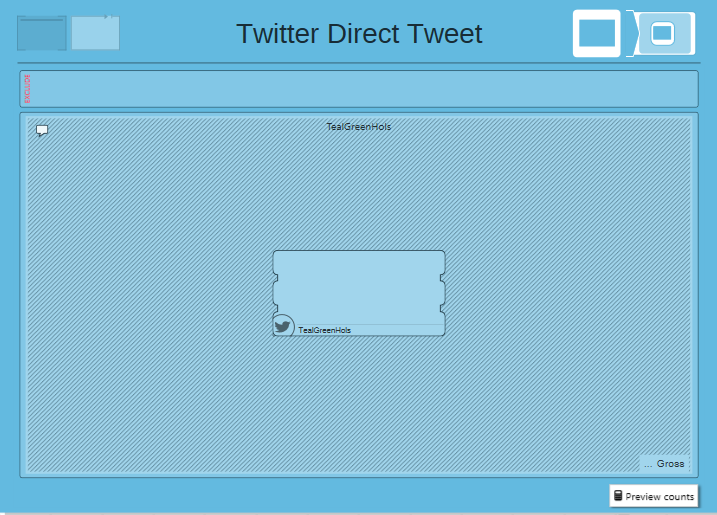The height and width of the screenshot is (515, 717).
Task: Select the TealGreenHols title at top of panel
Action: point(358,127)
